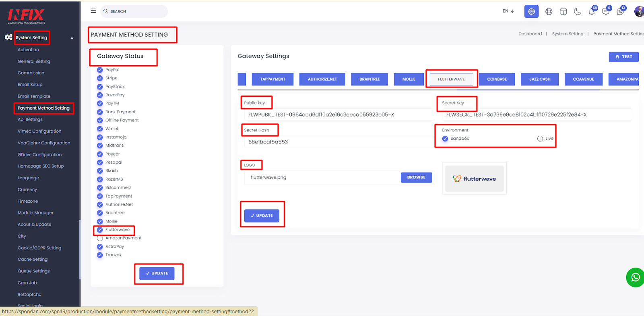The height and width of the screenshot is (316, 644).
Task: Toggle Mollie gateway checkbox
Action: coord(100,221)
